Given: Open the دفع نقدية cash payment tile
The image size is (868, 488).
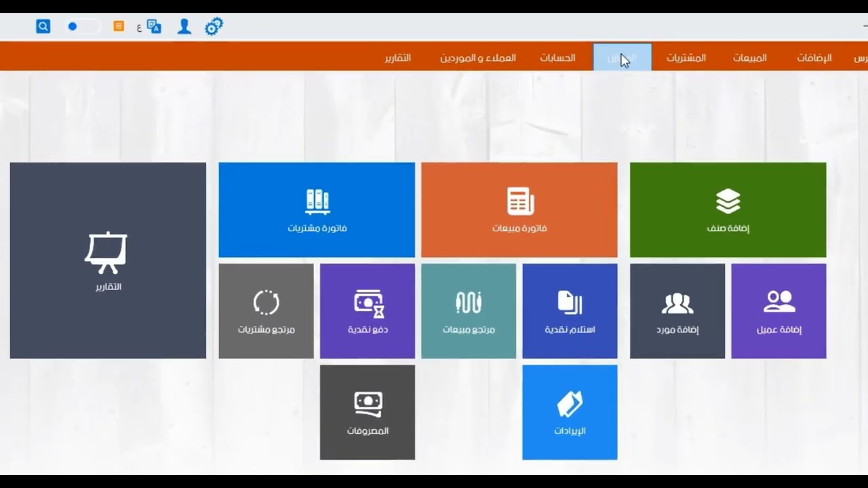Looking at the screenshot, I should point(368,311).
